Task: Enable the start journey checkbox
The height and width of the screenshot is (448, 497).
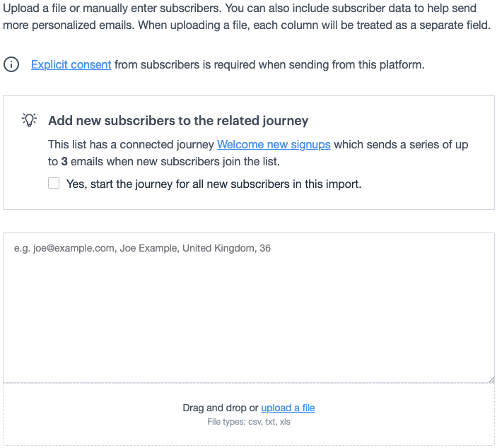Action: pyautogui.click(x=54, y=184)
